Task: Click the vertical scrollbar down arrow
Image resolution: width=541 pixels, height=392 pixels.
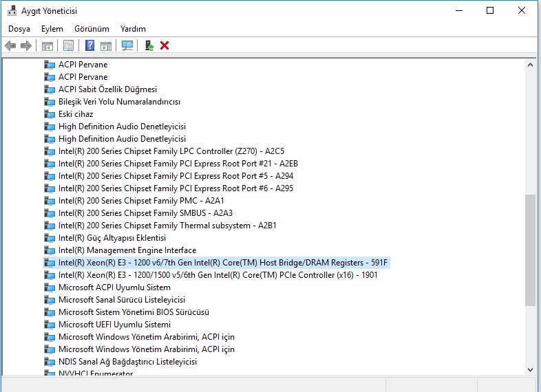Action: pos(530,369)
